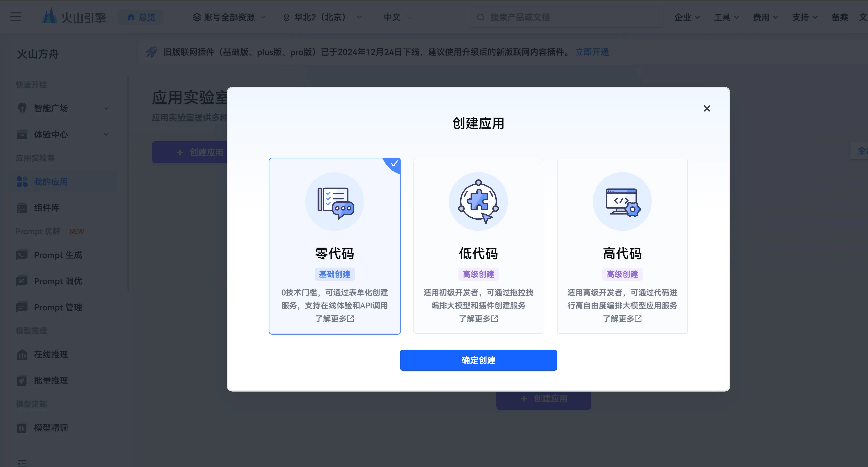Open 备案 in top navigation
This screenshot has width=868, height=467.
coord(840,17)
